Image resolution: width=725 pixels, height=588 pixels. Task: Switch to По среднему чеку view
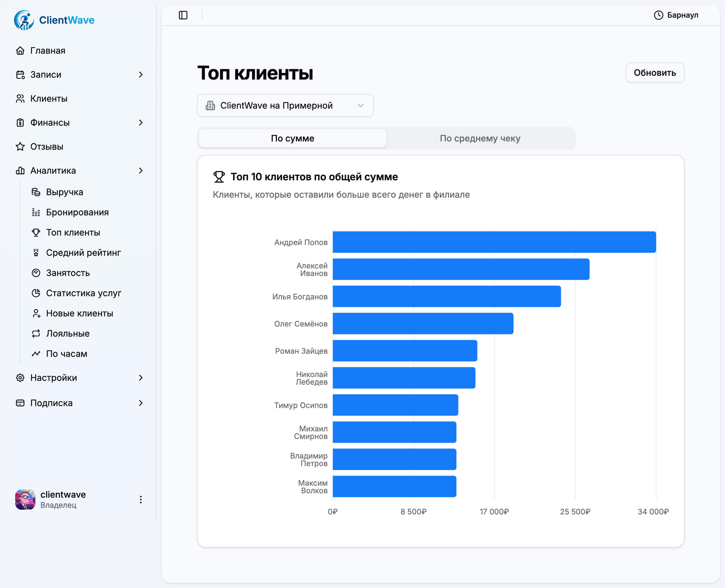click(480, 138)
